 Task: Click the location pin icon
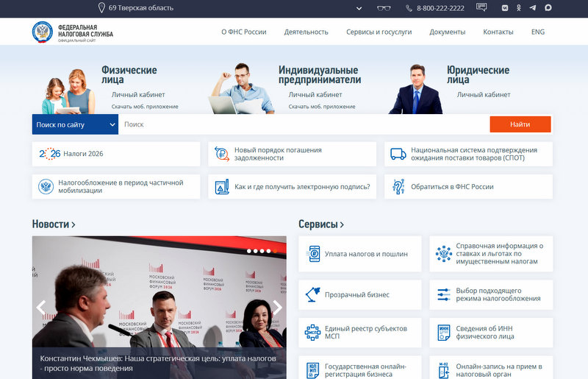[101, 7]
